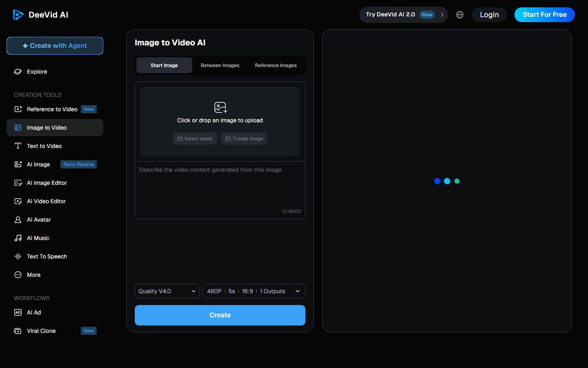Click the AI Avatar person icon
This screenshot has height=368, width=588.
coord(18,220)
